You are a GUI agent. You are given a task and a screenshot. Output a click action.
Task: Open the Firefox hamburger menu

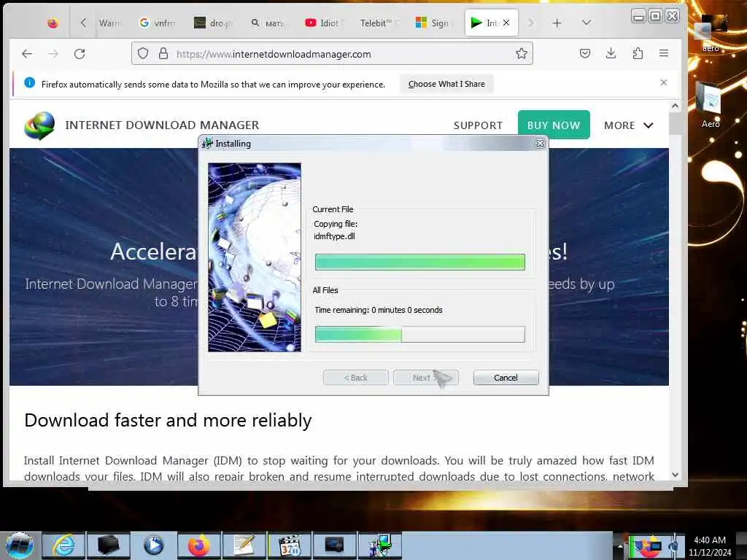pos(664,53)
